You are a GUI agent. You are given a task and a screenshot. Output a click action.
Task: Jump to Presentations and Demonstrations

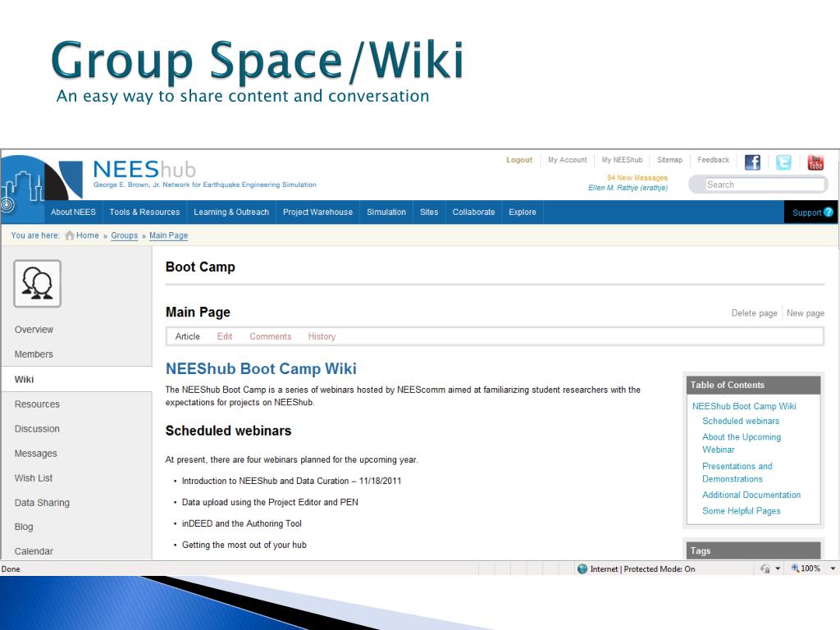(737, 472)
